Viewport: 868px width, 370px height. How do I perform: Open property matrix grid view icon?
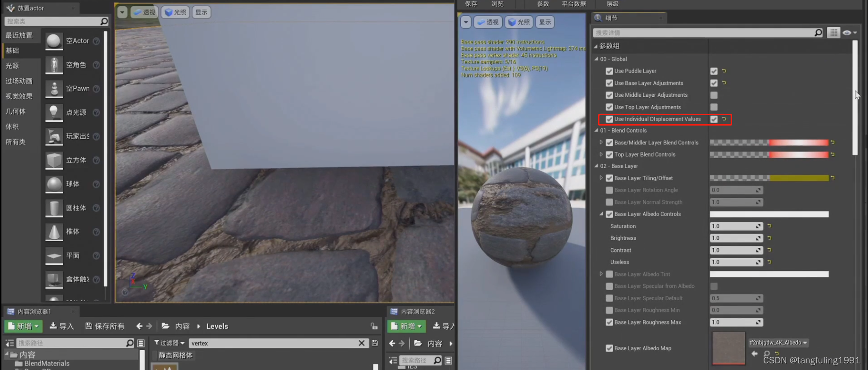tap(834, 33)
